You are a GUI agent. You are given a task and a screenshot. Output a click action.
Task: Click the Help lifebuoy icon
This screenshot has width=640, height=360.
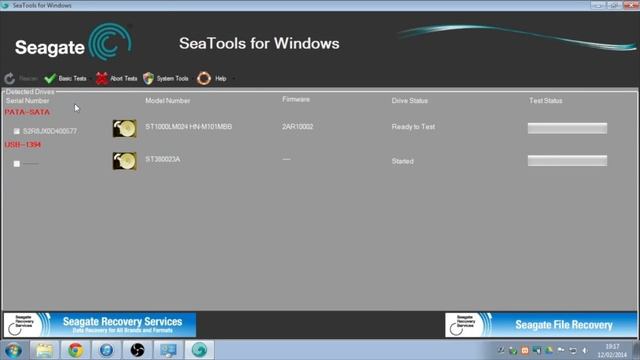point(204,78)
